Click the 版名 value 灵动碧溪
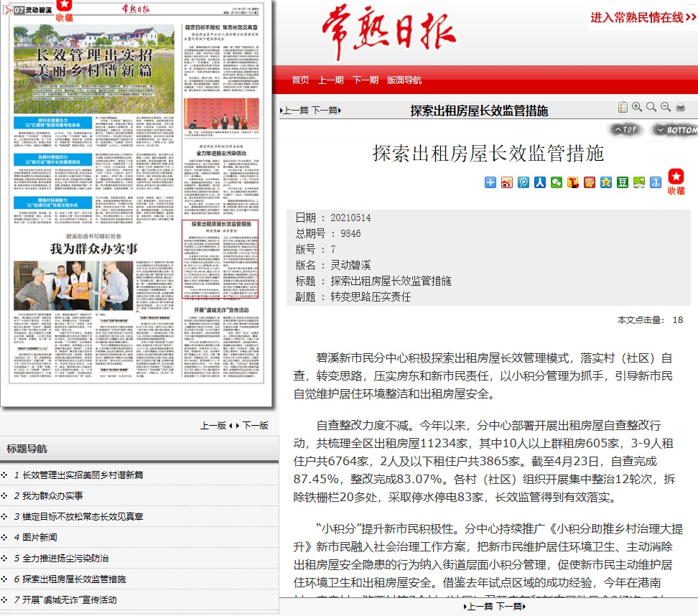 point(350,265)
